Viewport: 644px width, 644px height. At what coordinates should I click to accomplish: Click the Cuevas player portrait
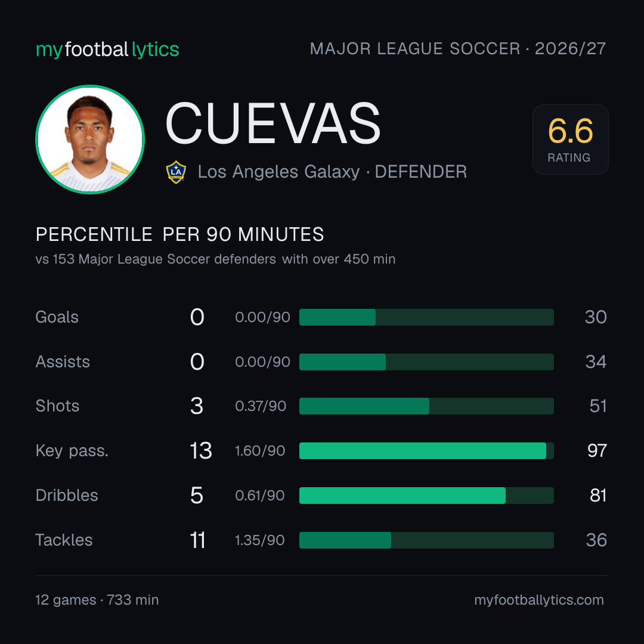coord(90,140)
